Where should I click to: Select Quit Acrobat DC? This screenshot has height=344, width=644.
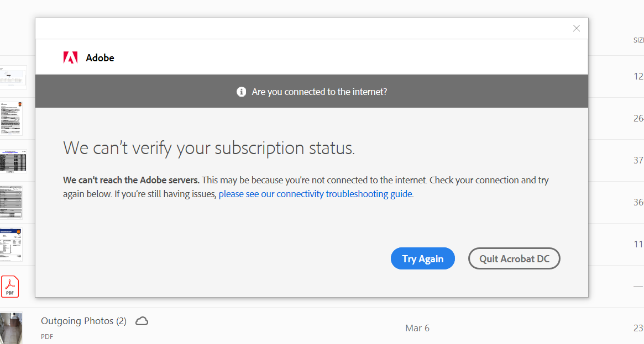click(x=514, y=258)
